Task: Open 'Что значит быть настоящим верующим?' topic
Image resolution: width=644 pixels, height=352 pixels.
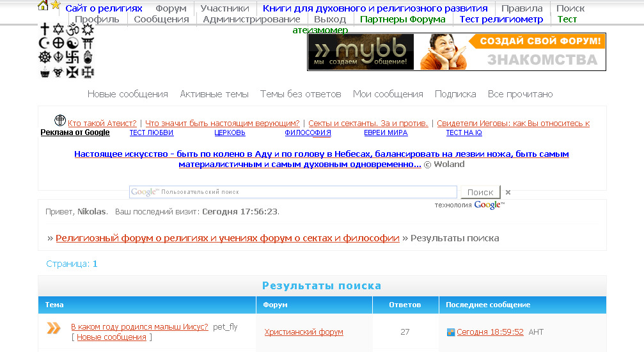Action: [222, 123]
